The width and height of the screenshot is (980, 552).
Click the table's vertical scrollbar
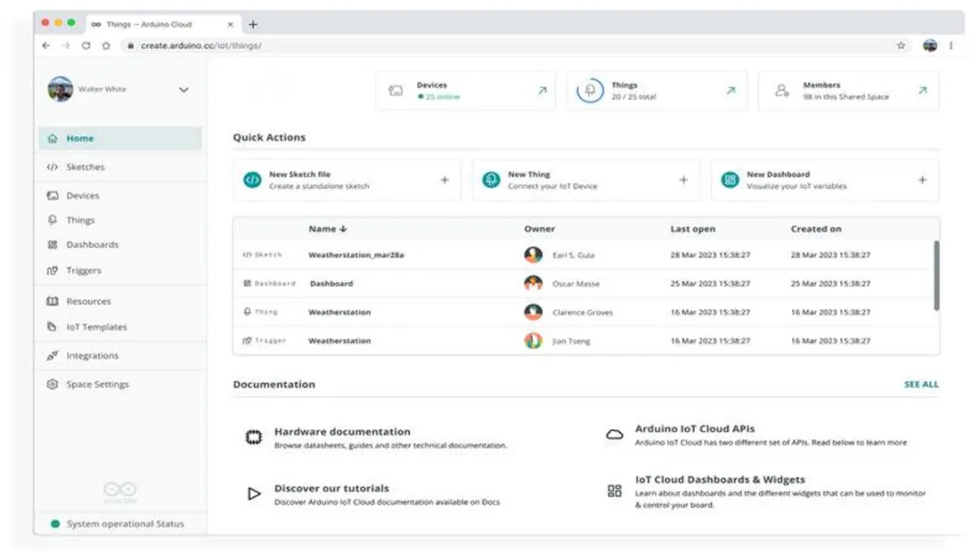(x=936, y=276)
